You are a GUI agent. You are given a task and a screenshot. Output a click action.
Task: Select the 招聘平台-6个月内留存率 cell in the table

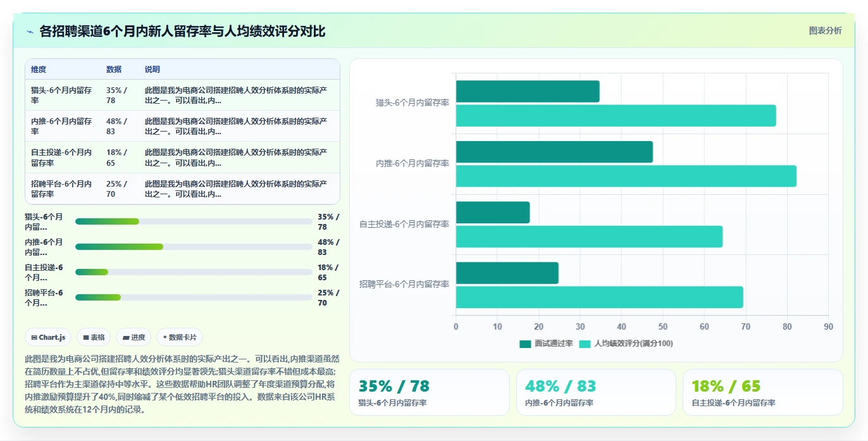(63, 189)
